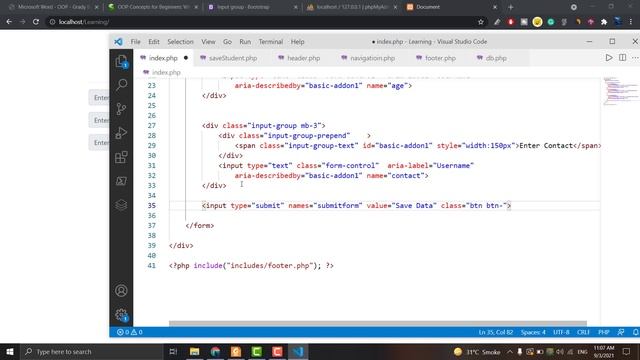The width and height of the screenshot is (640, 360).
Task: Open a new browser tab
Action: (511, 7)
